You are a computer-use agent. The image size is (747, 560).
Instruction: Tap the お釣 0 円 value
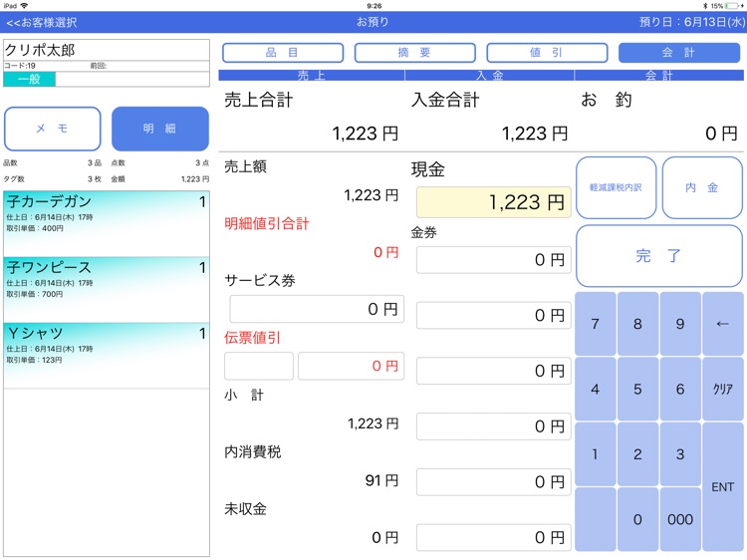click(x=721, y=134)
